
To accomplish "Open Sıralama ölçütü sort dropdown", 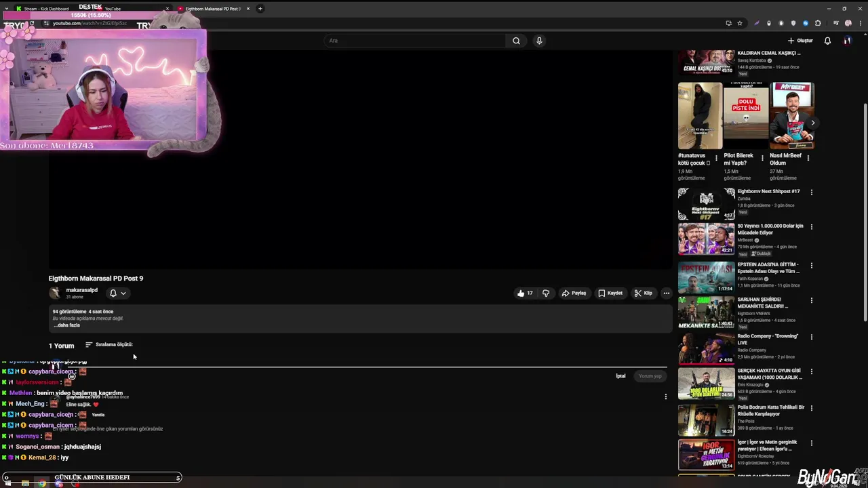I will (108, 344).
